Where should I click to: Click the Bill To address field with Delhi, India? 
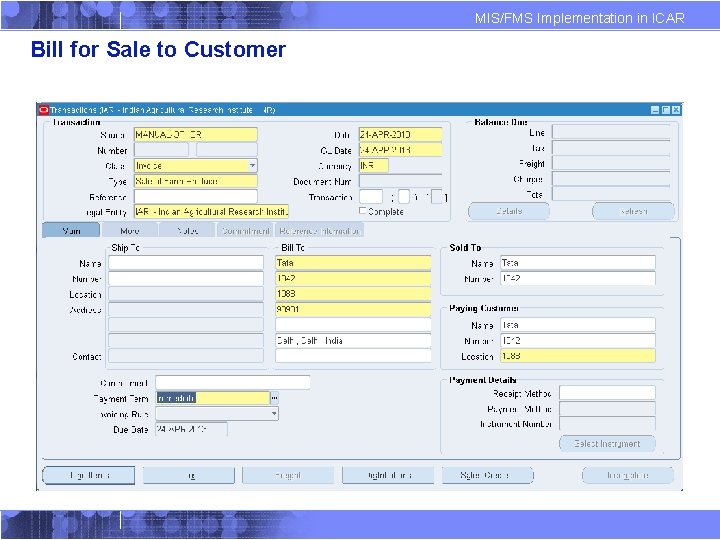tap(353, 340)
